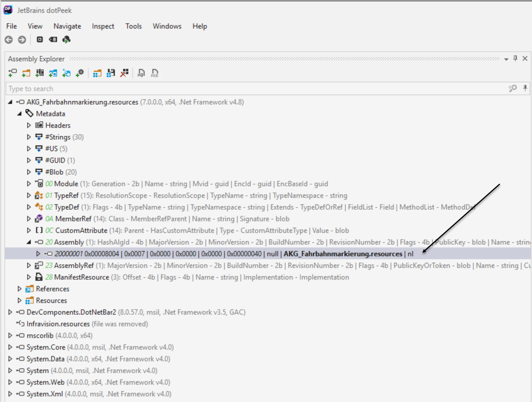The width and height of the screenshot is (532, 402).
Task: Expand the DevComponents.DotNetBar2 assembly
Action: pos(10,312)
